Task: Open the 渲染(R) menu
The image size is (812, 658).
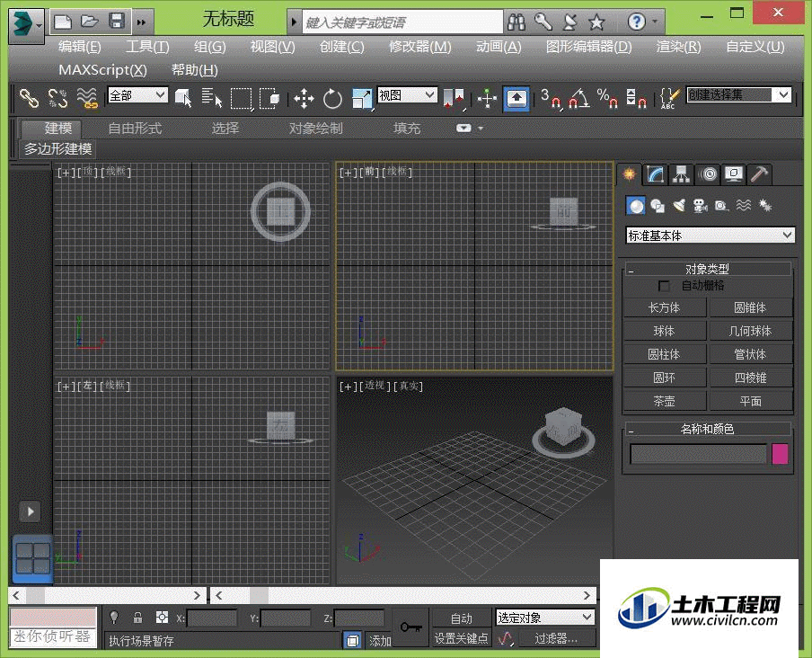Action: (678, 47)
